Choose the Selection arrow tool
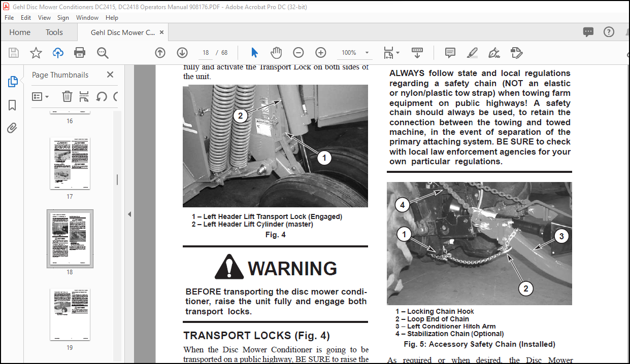This screenshot has width=630, height=364. 254,53
